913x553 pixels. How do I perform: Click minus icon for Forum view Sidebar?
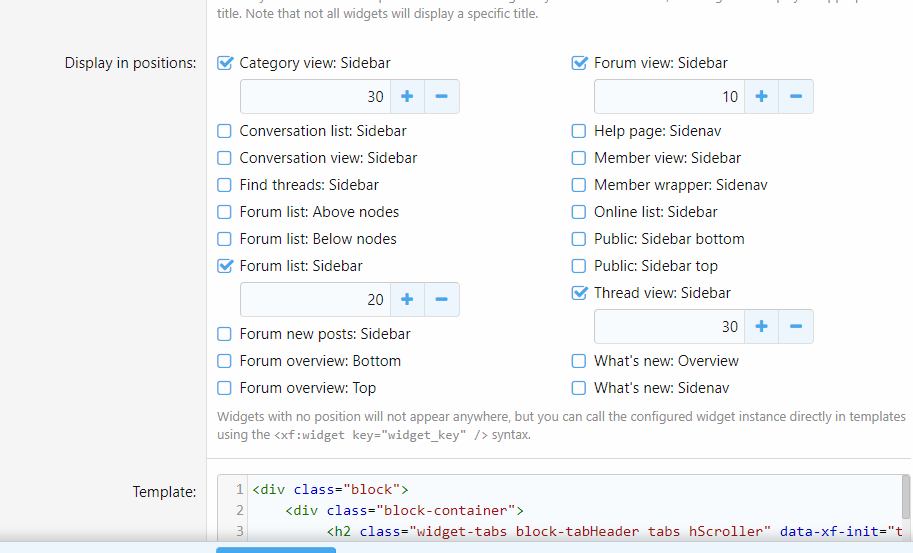[x=796, y=97]
